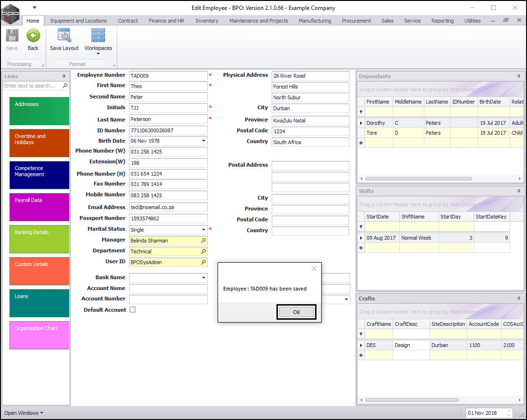Open the Loans tile
Screen dimensions: 527x420
point(39,303)
